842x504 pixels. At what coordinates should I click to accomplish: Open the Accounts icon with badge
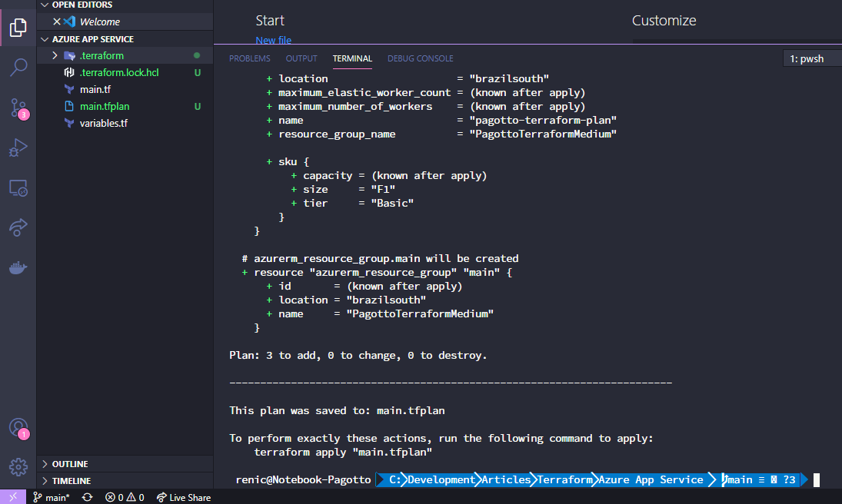click(18, 428)
